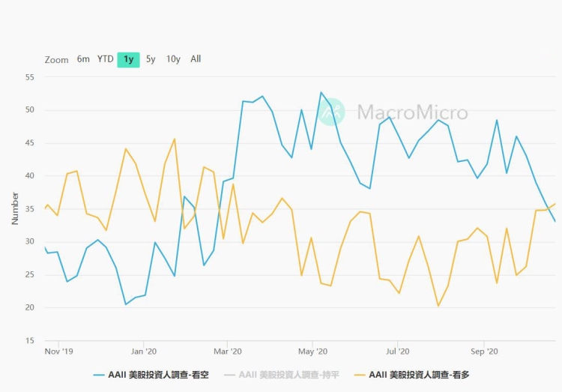Click the MacroMicro round logo icon
The height and width of the screenshot is (392, 562).
coord(332,112)
